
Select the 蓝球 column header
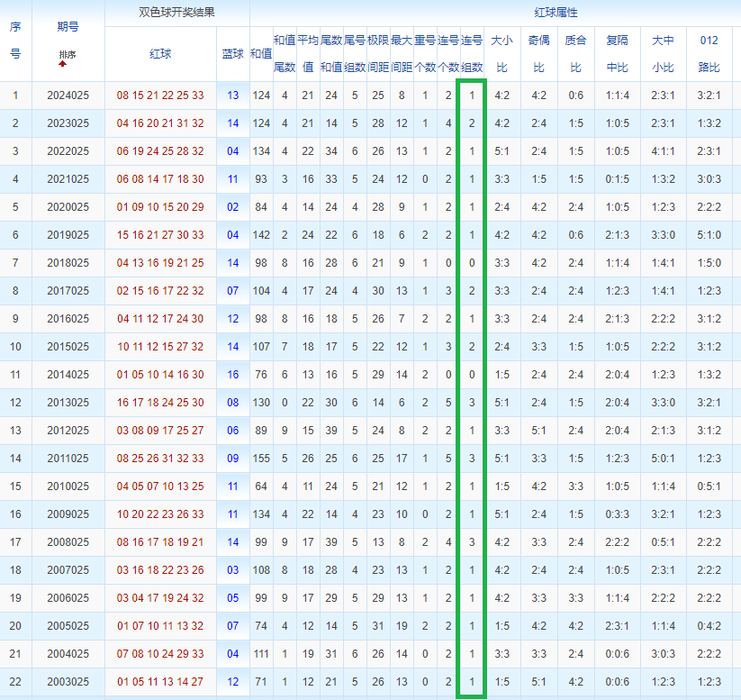pos(232,54)
